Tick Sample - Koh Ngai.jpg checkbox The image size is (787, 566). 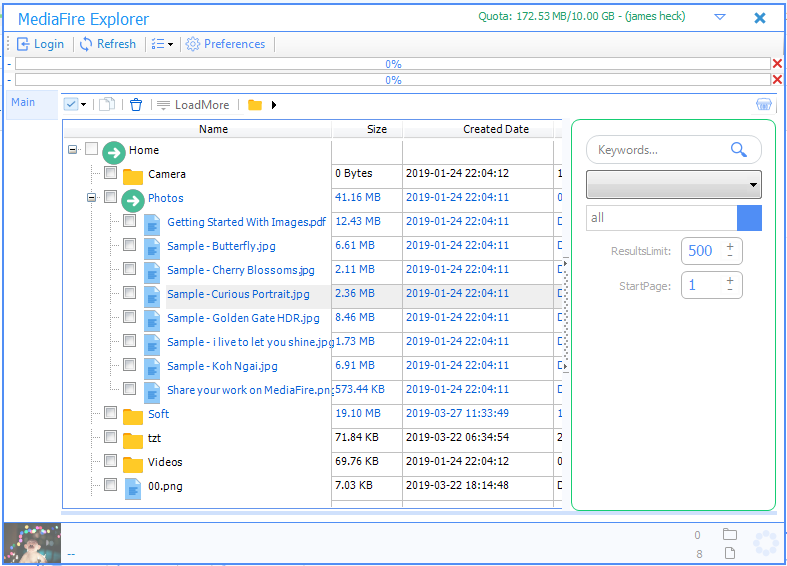[129, 364]
